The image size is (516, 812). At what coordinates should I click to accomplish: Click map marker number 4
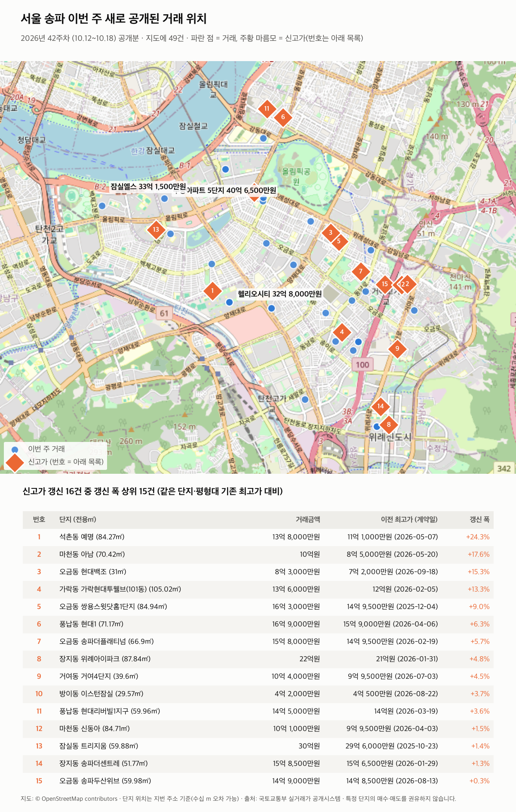[342, 332]
